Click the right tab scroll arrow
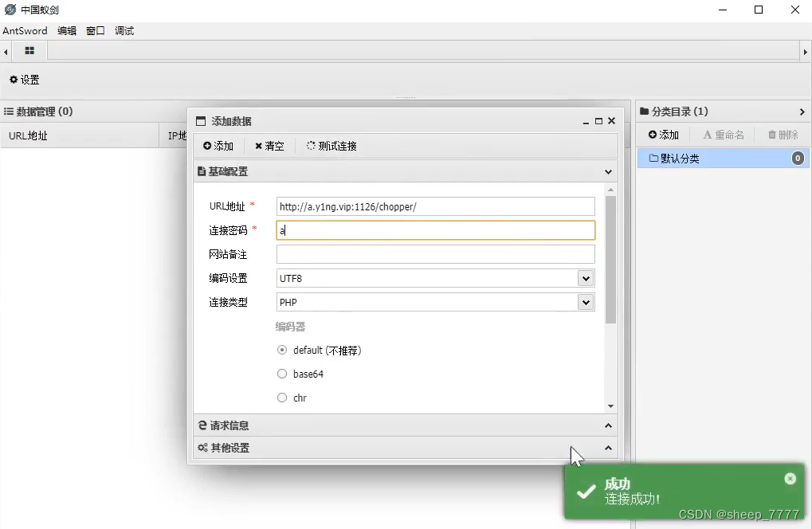Image resolution: width=812 pixels, height=529 pixels. point(806,52)
